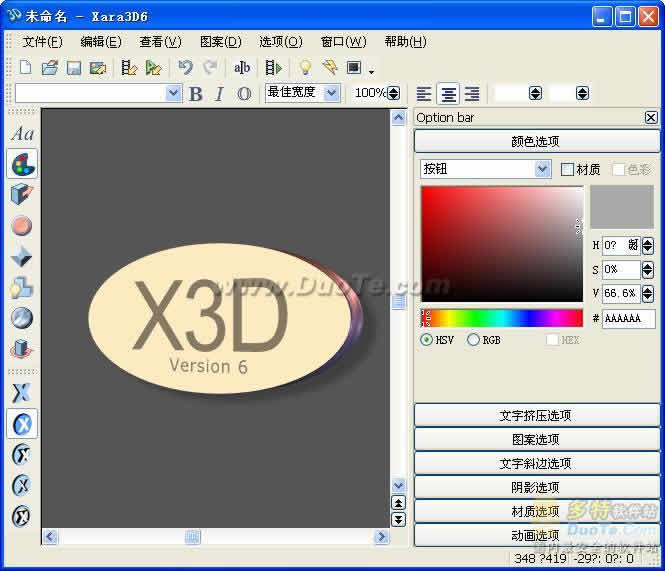665x571 pixels.
Task: Open the 图案(D) menu
Action: click(x=221, y=42)
